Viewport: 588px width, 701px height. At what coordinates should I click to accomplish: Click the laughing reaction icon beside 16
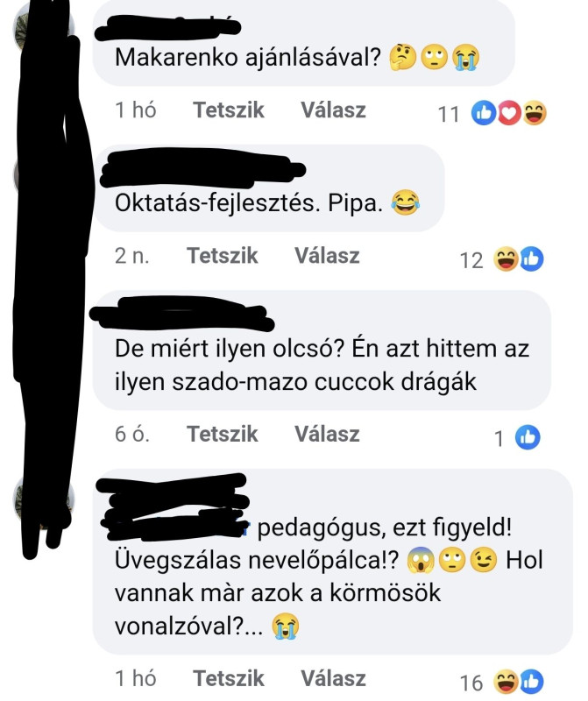[x=506, y=683]
